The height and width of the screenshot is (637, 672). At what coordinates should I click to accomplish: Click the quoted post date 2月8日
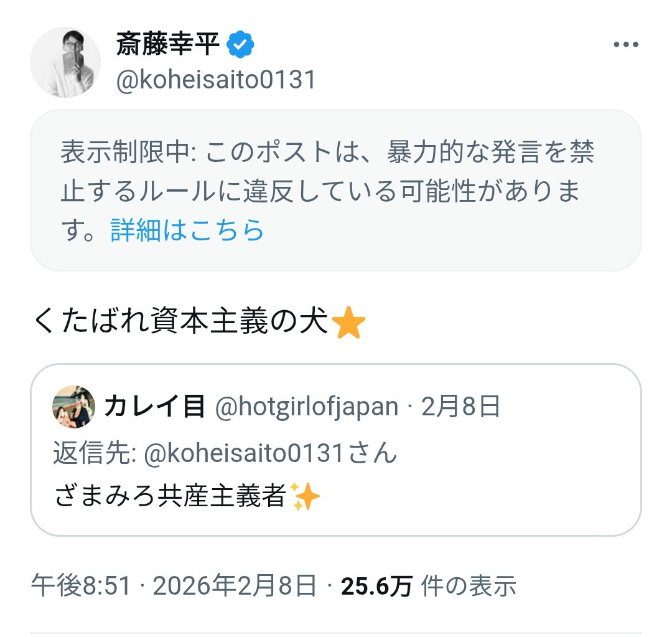[x=461, y=407]
